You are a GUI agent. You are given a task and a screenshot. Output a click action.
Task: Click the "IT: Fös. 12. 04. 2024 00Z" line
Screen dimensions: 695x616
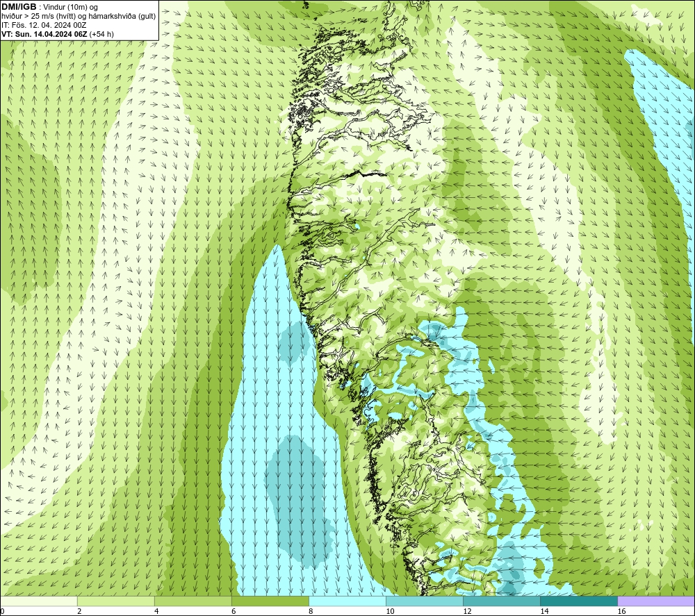(x=44, y=25)
